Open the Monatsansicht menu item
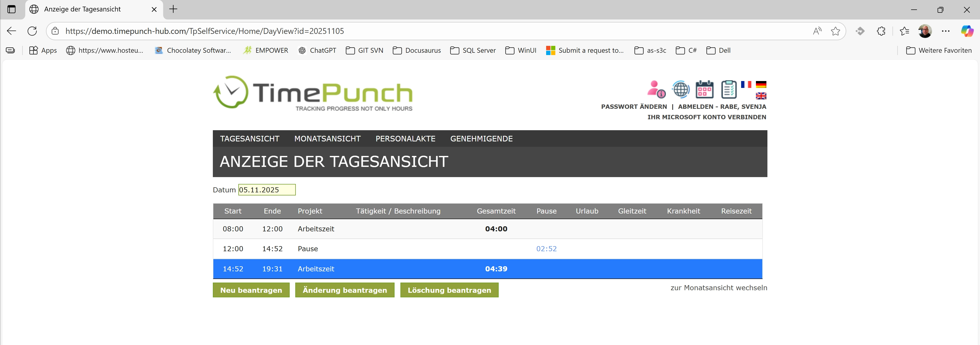The height and width of the screenshot is (345, 980). pyautogui.click(x=327, y=139)
